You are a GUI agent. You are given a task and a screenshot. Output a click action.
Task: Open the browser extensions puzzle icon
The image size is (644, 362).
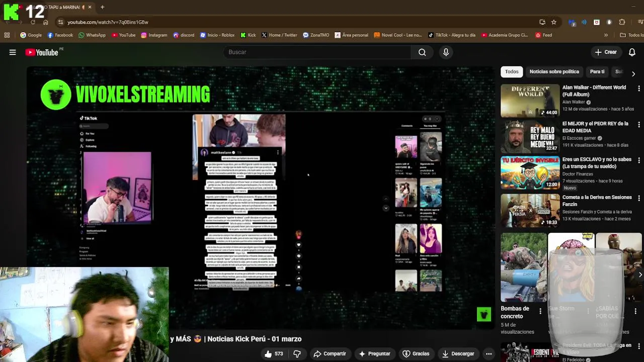622,22
